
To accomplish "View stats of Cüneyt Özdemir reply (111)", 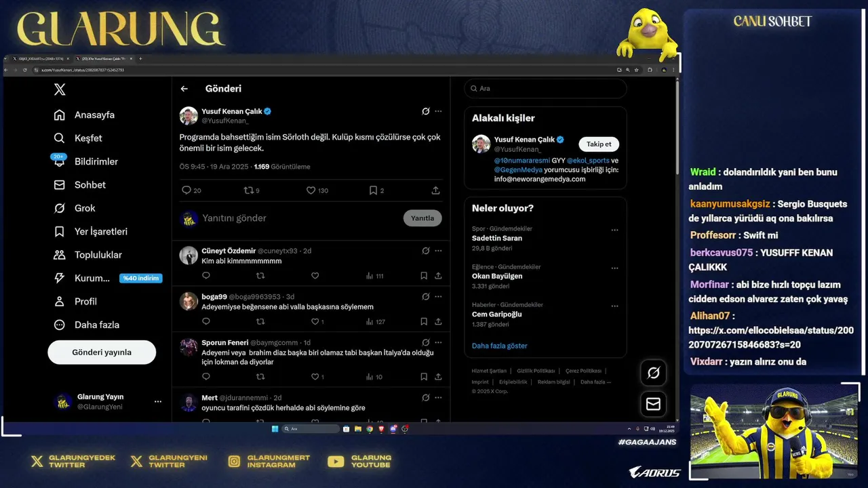I will pos(375,276).
